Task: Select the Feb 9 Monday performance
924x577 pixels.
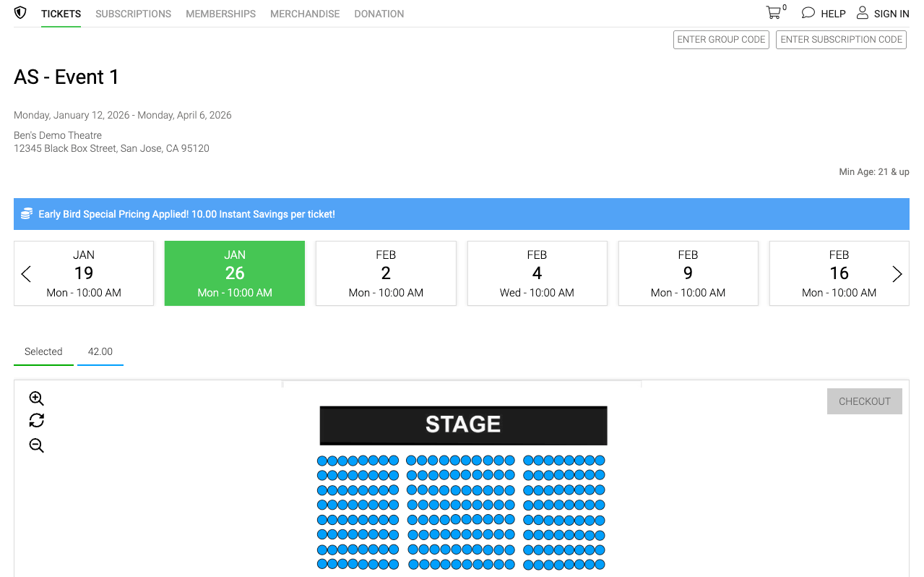Action: (x=688, y=273)
